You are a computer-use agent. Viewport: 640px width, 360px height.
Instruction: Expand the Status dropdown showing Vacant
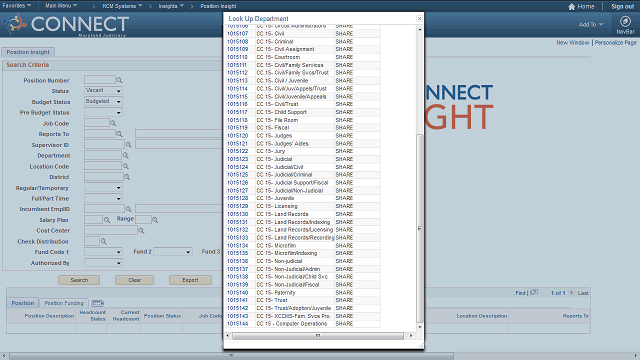[103, 91]
